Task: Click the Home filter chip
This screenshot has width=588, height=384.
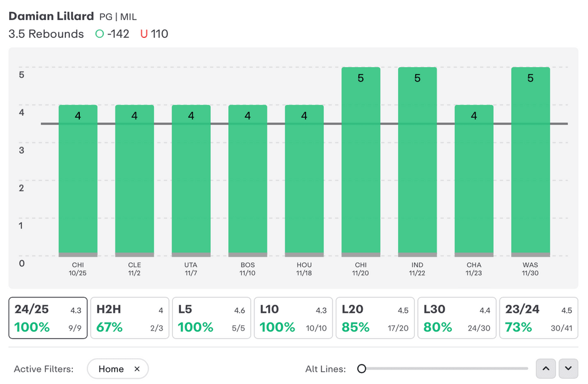Action: point(118,369)
